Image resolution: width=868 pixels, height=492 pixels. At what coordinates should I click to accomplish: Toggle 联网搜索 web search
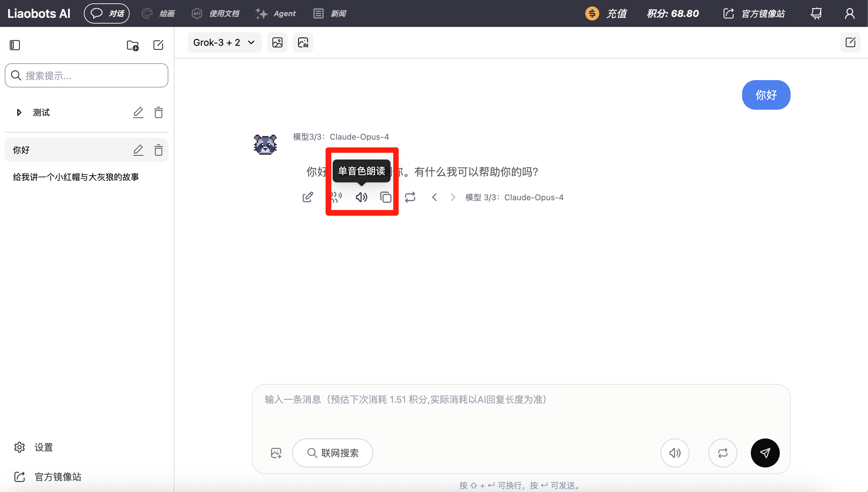pyautogui.click(x=333, y=453)
